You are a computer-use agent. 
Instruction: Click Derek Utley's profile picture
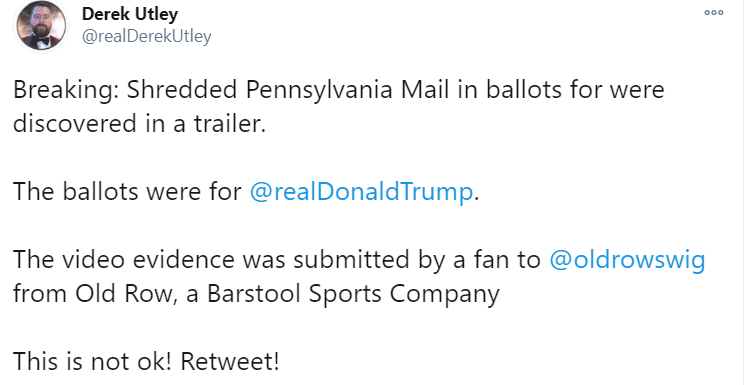pyautogui.click(x=41, y=25)
